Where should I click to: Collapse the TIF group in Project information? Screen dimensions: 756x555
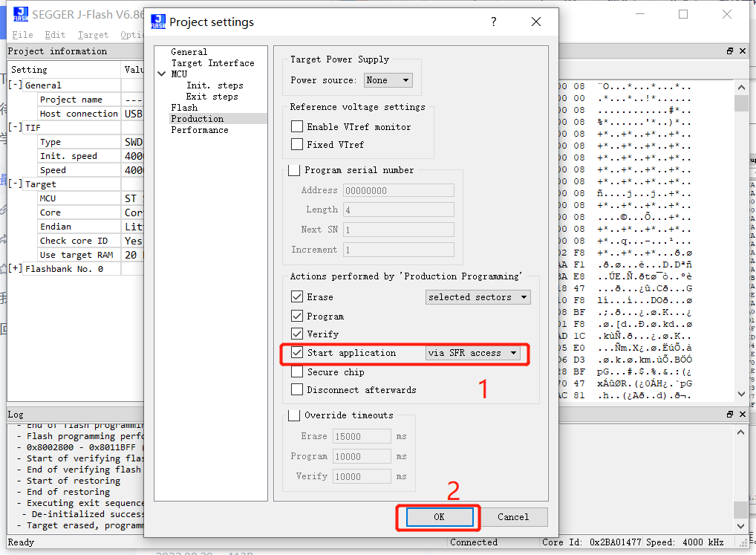16,127
